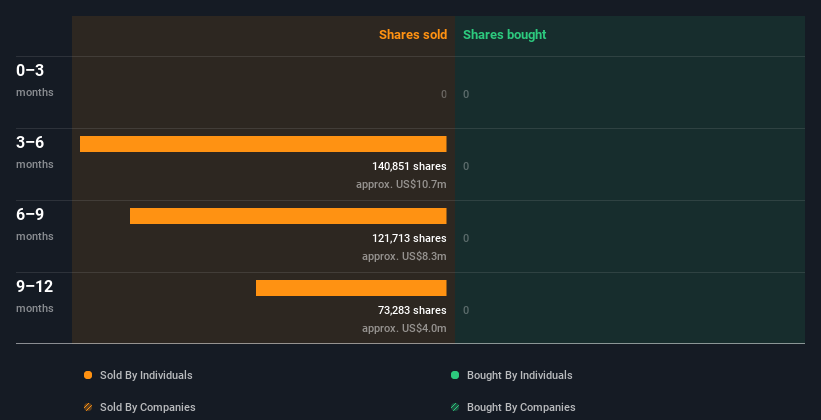Click the 140,851 shares value
The image size is (821, 420).
coord(409,167)
